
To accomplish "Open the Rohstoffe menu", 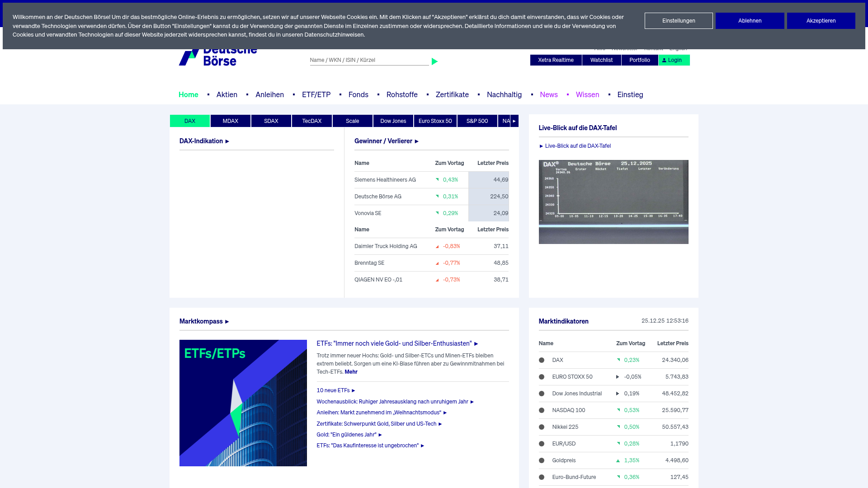I will [x=402, y=94].
